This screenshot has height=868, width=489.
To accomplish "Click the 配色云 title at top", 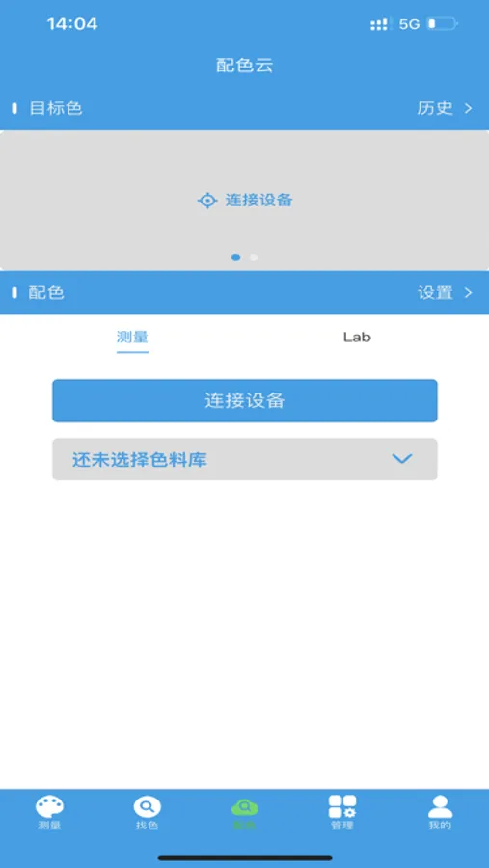I will [x=245, y=66].
